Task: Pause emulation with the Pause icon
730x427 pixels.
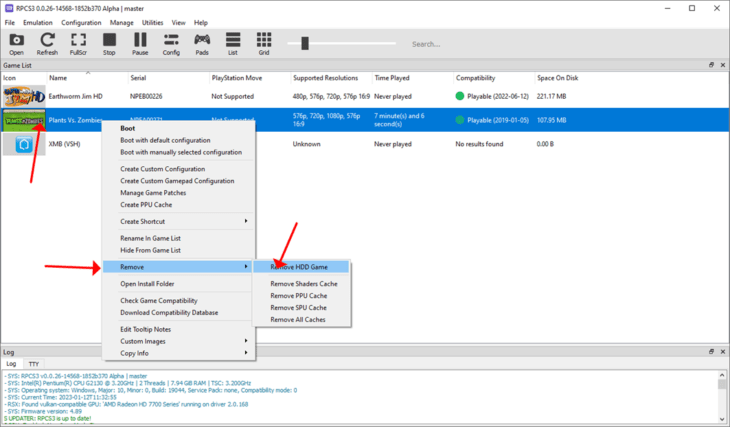Action: [x=140, y=44]
